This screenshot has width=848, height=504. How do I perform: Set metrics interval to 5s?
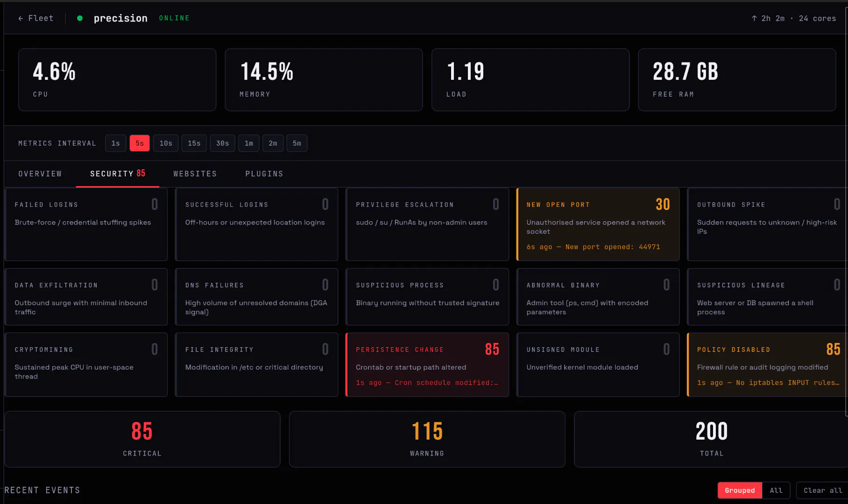pos(140,143)
